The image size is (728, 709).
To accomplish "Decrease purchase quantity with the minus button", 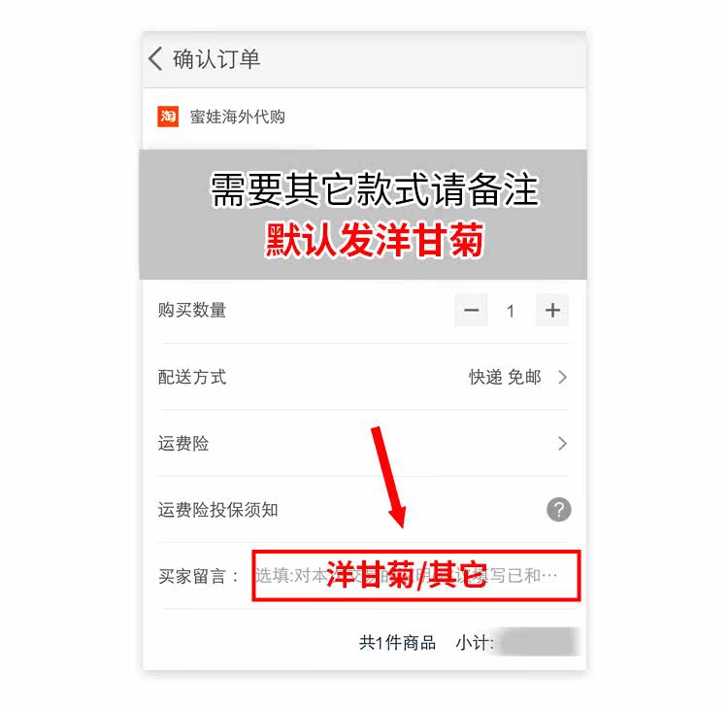I will click(x=471, y=310).
